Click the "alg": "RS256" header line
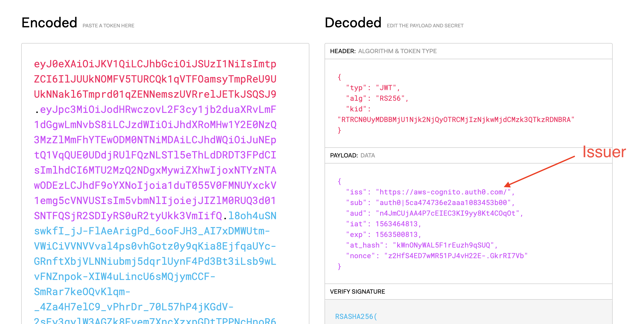Image resolution: width=644 pixels, height=324 pixels. pos(377,98)
